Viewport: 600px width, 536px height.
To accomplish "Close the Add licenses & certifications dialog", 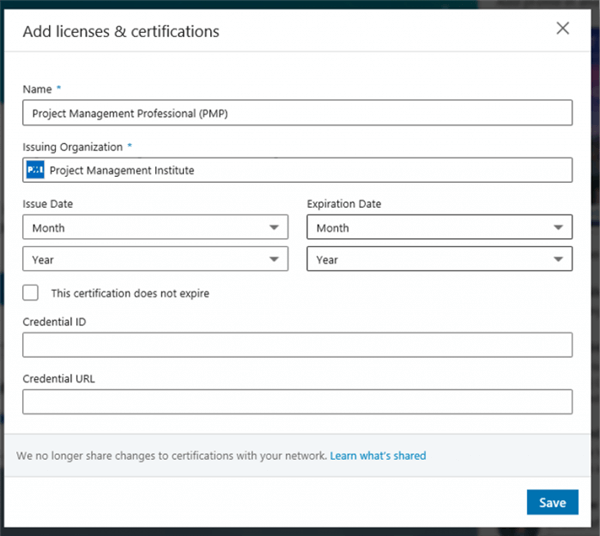I will [x=562, y=28].
